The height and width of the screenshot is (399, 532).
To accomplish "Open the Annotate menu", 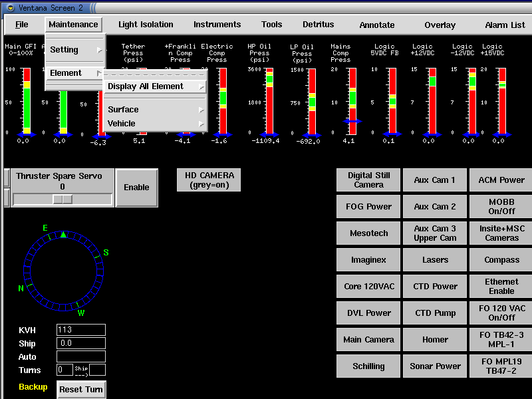I will pyautogui.click(x=377, y=25).
